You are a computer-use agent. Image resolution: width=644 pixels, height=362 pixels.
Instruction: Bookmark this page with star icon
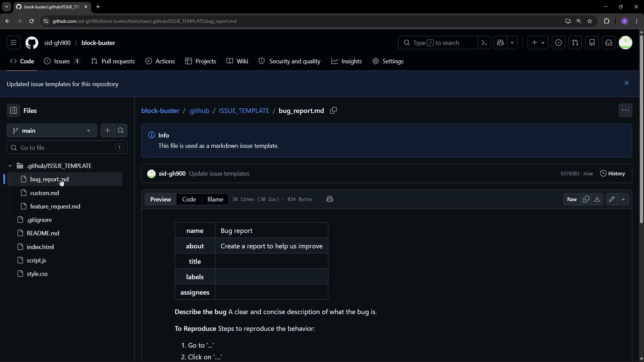point(590,21)
